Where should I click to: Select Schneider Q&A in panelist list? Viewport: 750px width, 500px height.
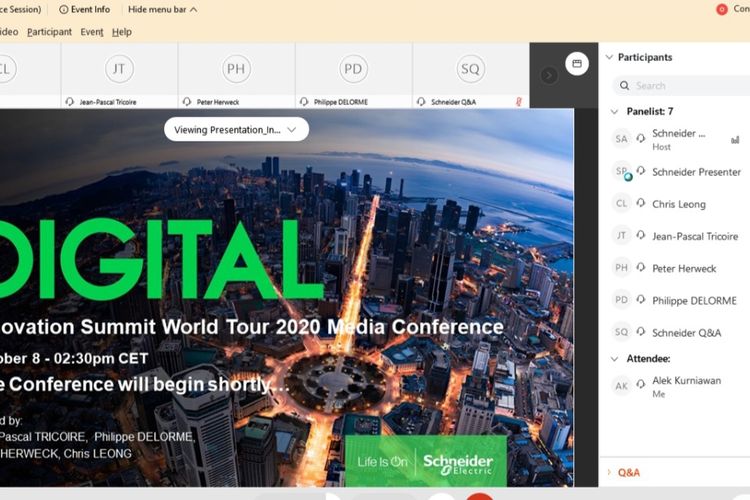(x=675, y=332)
